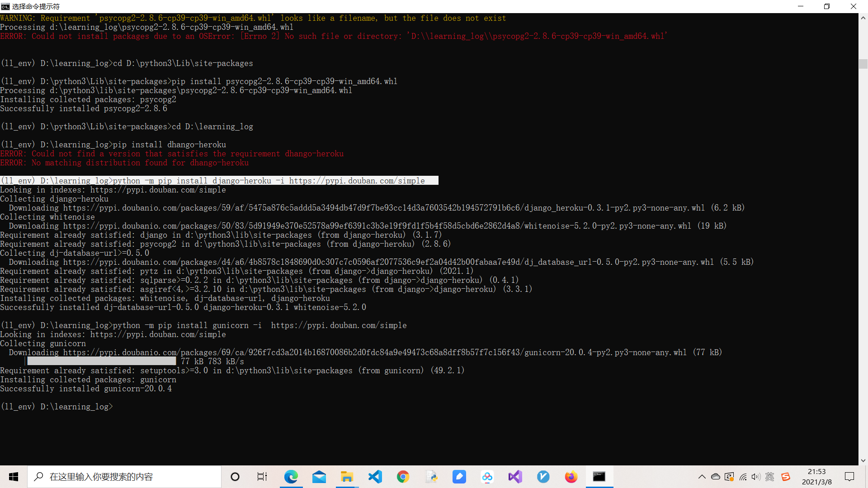Toggle English input mode indicator
The width and height of the screenshot is (868, 488).
tap(770, 477)
